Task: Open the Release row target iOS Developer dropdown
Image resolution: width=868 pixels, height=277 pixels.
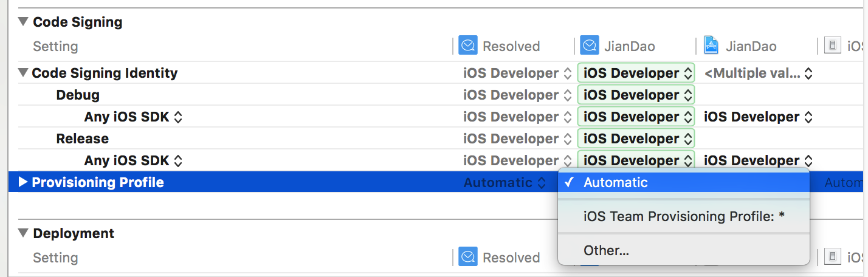Action: point(636,139)
